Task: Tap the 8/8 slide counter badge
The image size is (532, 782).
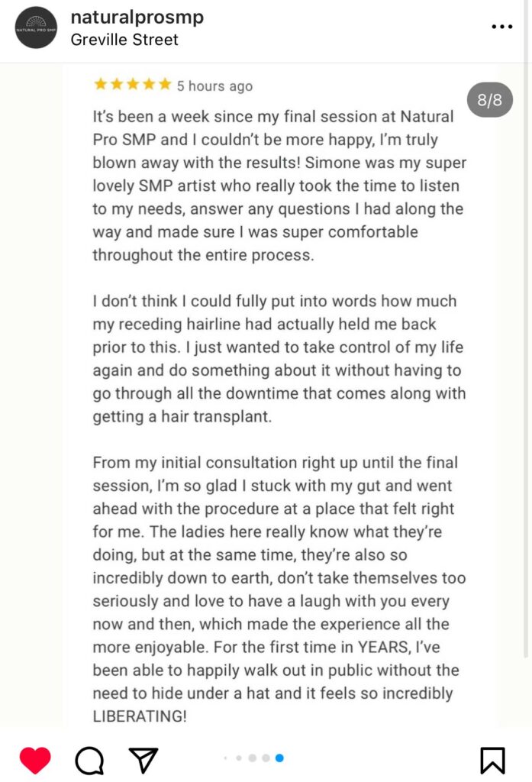Action: 489,100
